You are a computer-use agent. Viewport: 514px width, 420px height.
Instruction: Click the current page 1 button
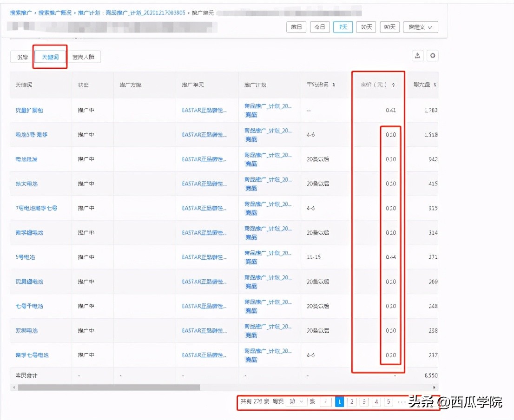coord(340,402)
